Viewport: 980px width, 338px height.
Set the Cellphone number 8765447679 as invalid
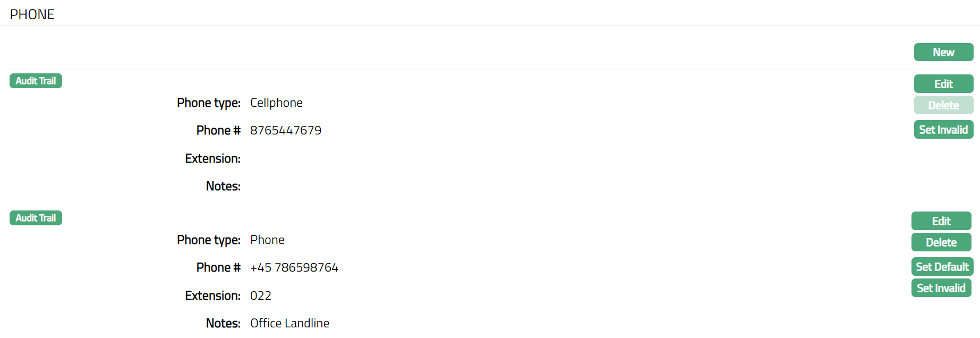tap(943, 130)
